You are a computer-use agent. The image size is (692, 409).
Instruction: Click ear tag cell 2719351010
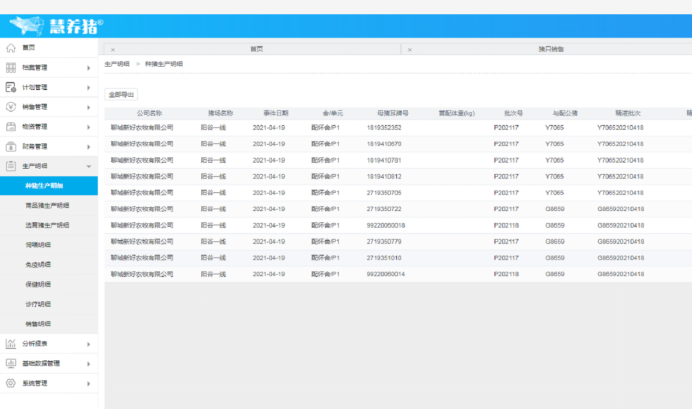point(384,258)
